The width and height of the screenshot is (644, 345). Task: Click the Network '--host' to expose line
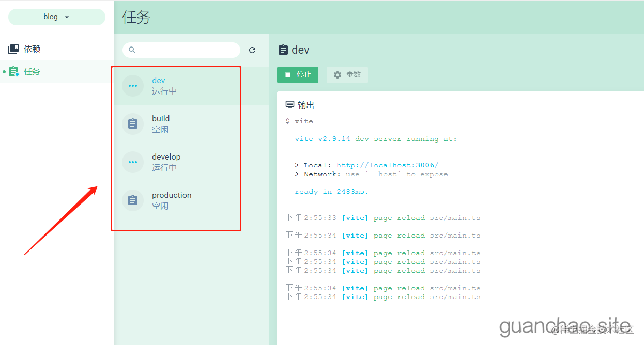371,174
